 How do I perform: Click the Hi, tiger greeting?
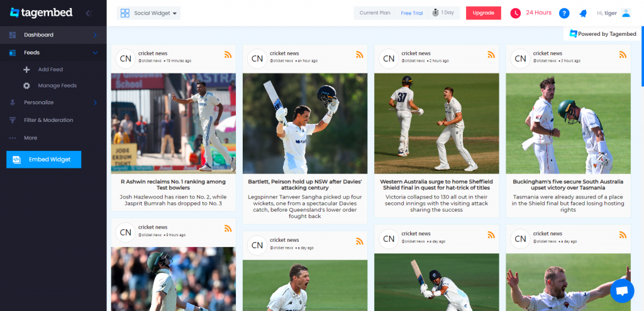607,13
